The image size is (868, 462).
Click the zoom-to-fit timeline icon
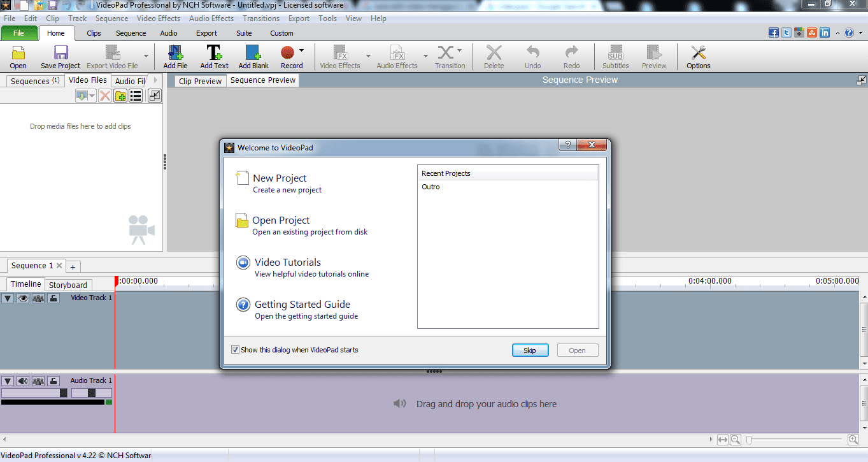pyautogui.click(x=722, y=440)
